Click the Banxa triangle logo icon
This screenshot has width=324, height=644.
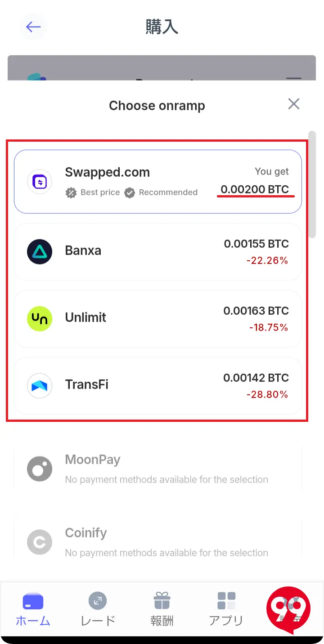pos(40,251)
